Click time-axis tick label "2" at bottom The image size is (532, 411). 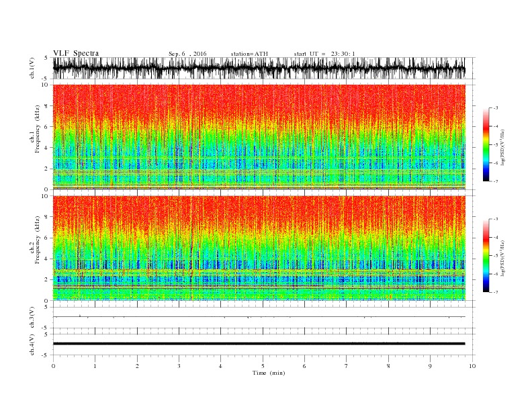[137, 366]
